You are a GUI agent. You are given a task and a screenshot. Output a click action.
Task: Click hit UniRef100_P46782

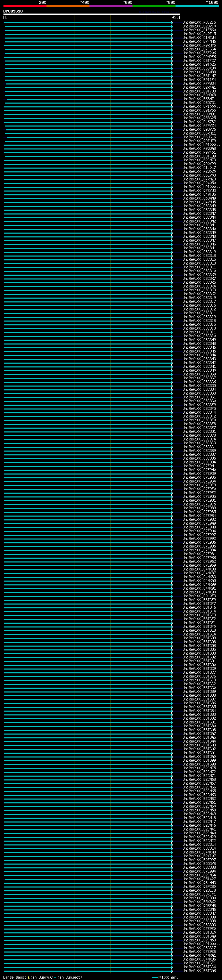pyautogui.click(x=199, y=122)
